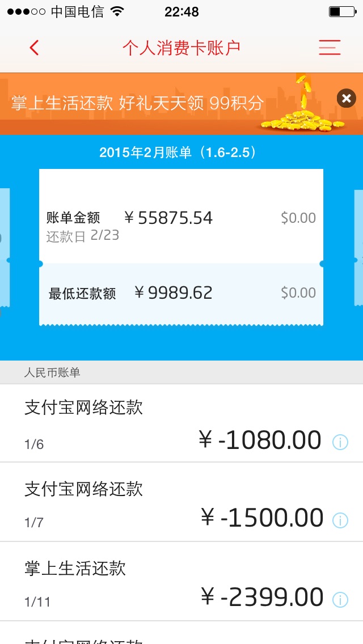Close the orange promotional banner
Viewport: 363px width, 644px height.
tap(347, 99)
